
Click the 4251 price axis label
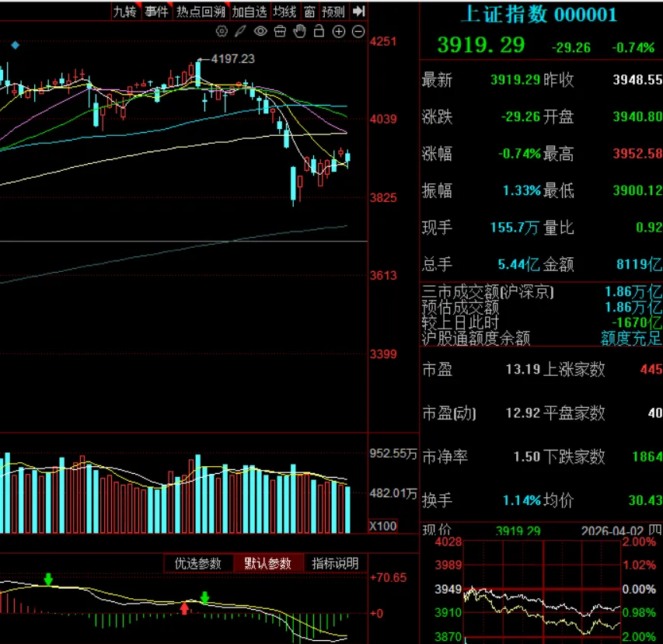(383, 41)
